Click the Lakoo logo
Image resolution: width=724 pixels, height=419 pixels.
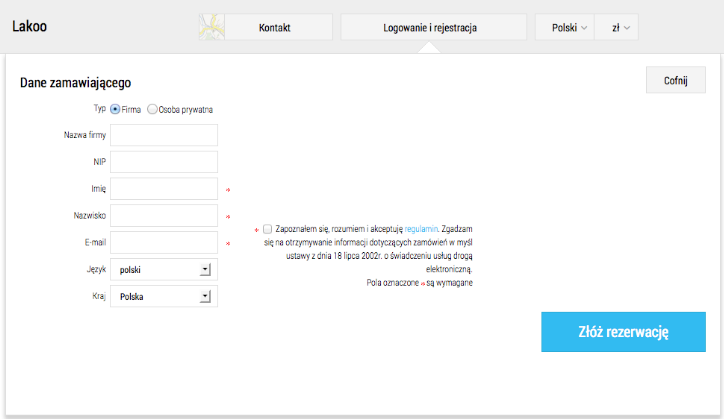click(30, 26)
